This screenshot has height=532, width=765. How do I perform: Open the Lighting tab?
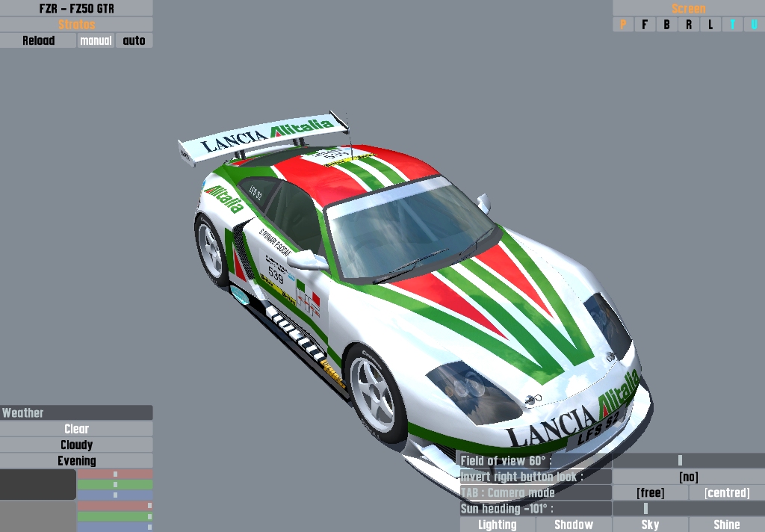point(497,525)
